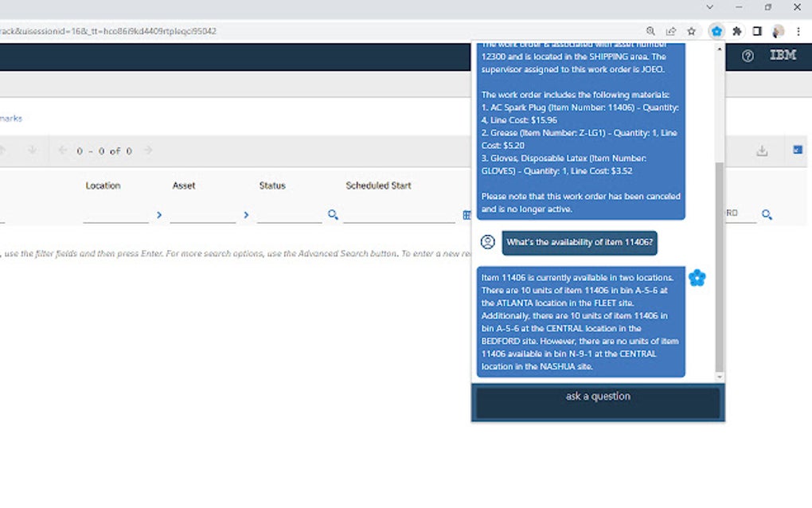This screenshot has width=812, height=508.
Task: Click the Scheduled Start filter field
Action: tap(400, 214)
